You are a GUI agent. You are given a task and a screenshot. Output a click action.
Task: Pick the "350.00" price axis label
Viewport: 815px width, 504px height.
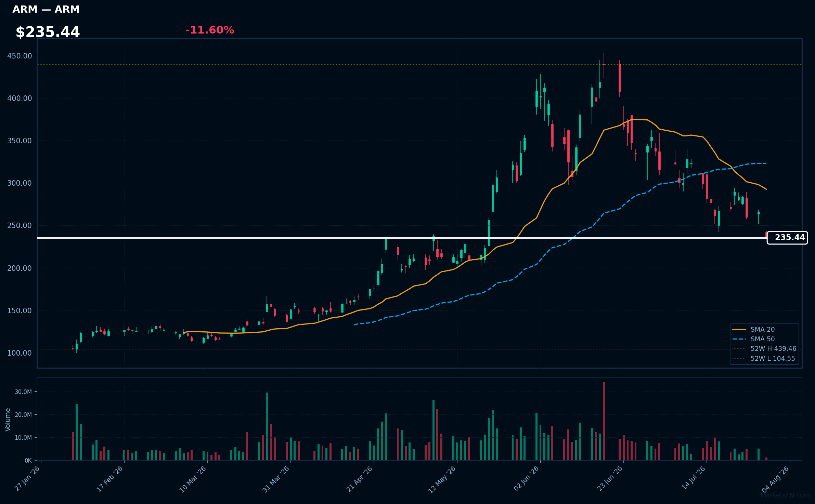[x=20, y=141]
